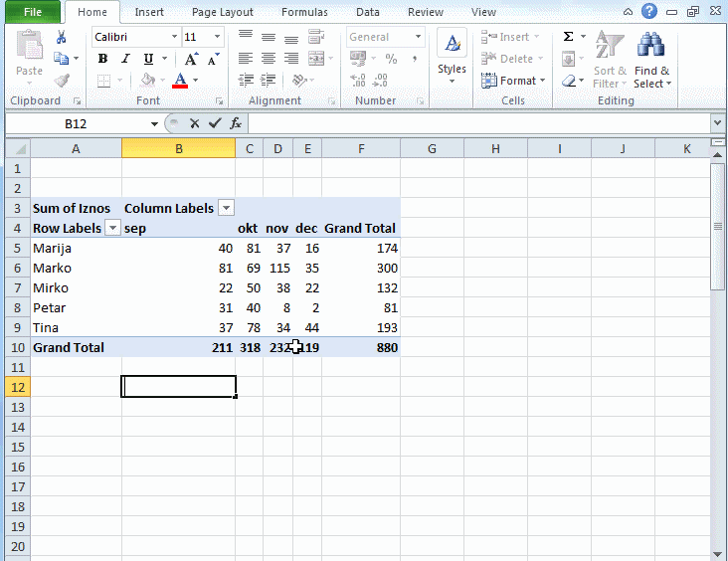The height and width of the screenshot is (561, 728).
Task: Expand the font name Calibri dropdown
Action: click(x=174, y=37)
